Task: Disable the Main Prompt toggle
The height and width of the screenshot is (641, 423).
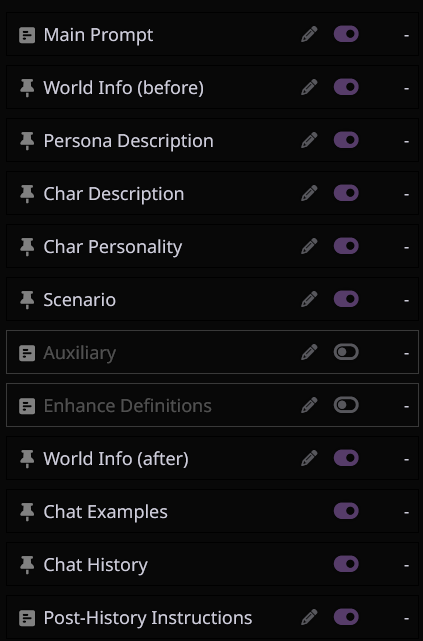Action: (346, 34)
